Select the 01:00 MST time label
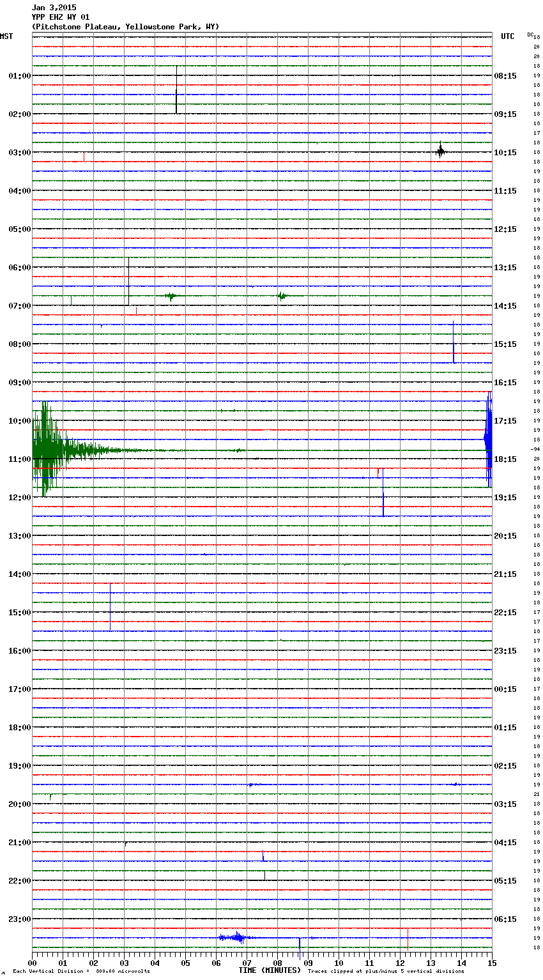 coord(20,76)
